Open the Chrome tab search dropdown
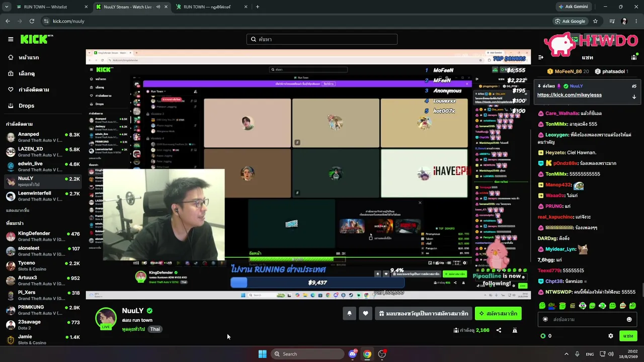 click(7, 7)
